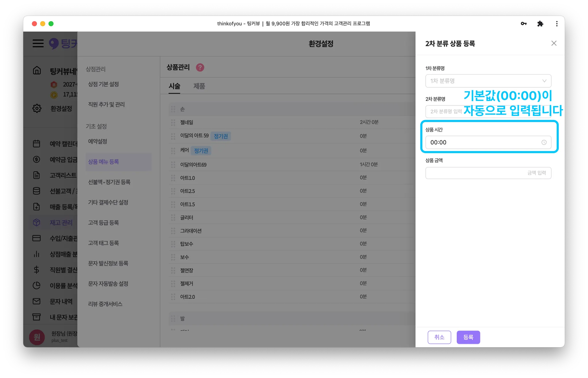
Task: Open the 환경설정 gear icon
Action: point(37,108)
